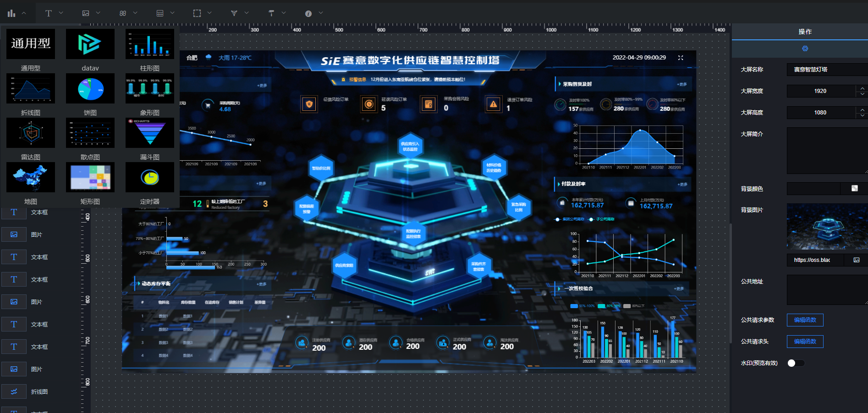Open the text components T icon

click(x=49, y=13)
